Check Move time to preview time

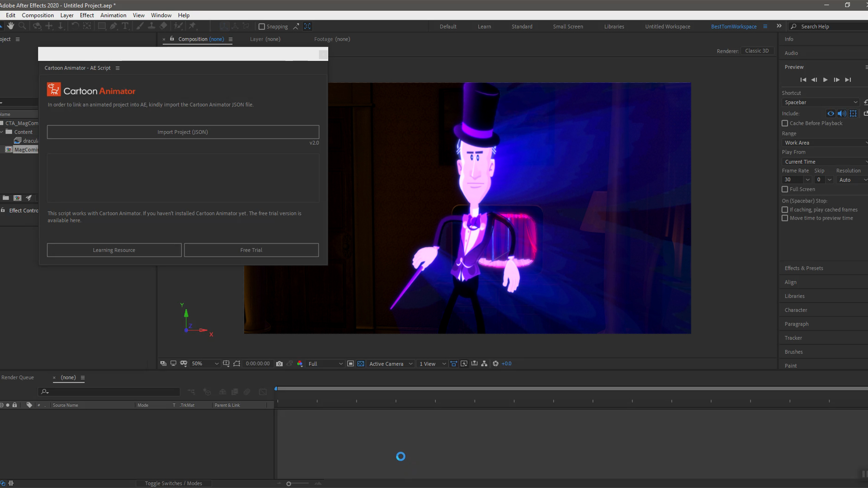[x=785, y=218]
